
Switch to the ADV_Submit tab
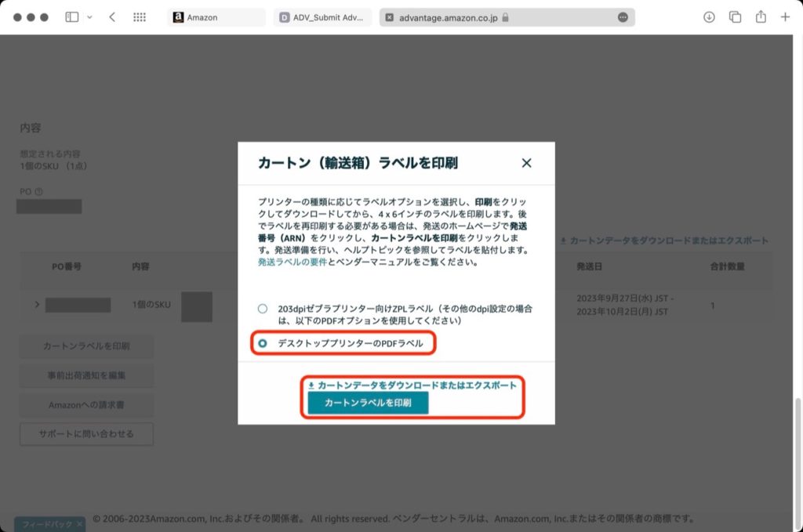click(x=323, y=17)
